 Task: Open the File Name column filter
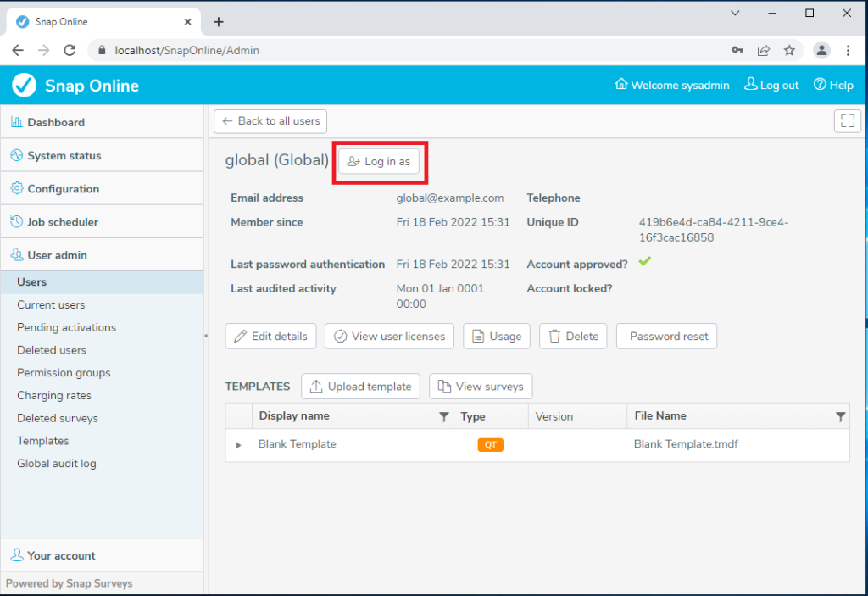click(840, 416)
